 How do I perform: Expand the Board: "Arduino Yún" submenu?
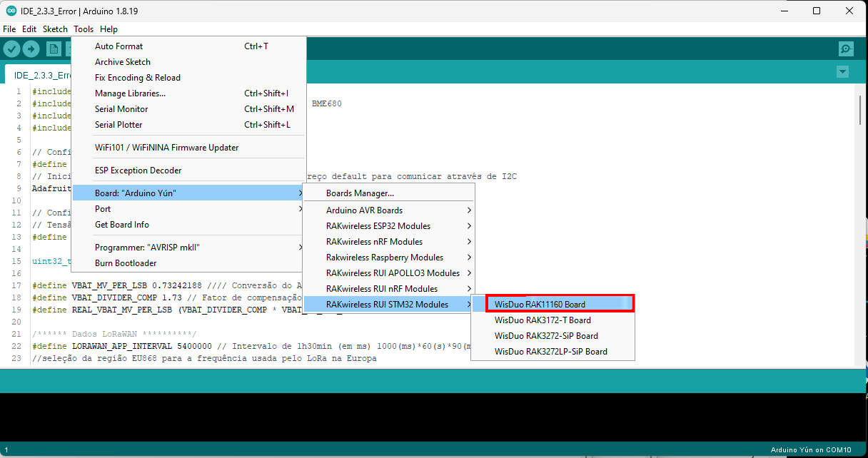coord(189,193)
